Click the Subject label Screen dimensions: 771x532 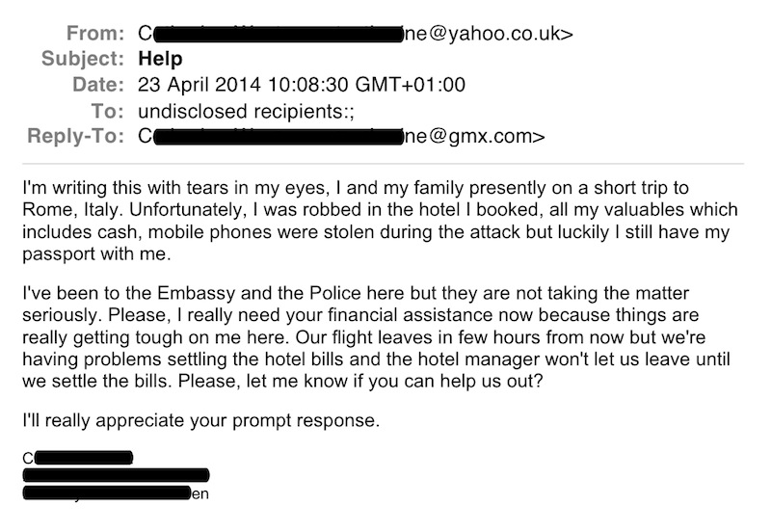[83, 59]
